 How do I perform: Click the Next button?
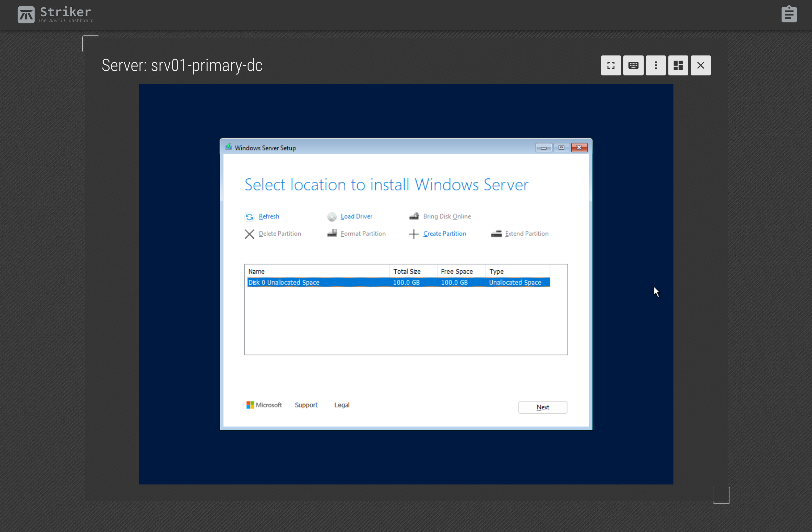[542, 407]
